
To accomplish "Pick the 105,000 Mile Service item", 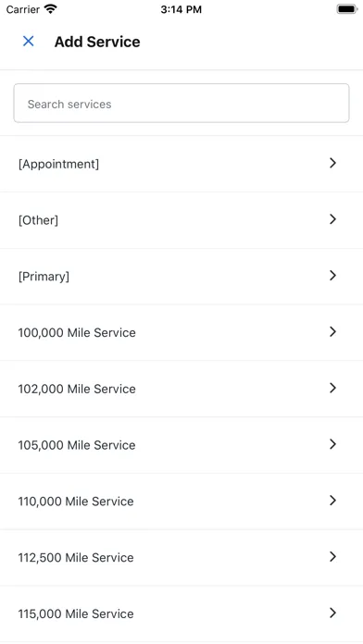I will pos(181,445).
